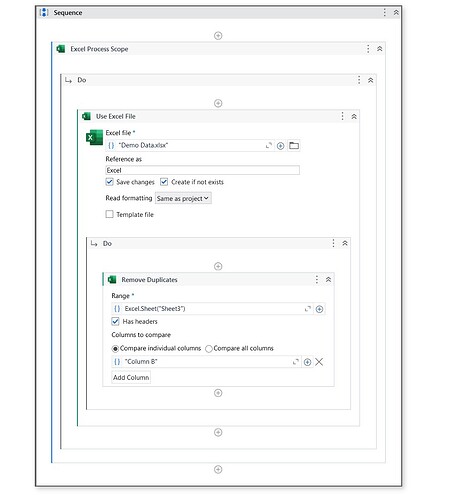This screenshot has height=500, width=452.
Task: Browse for Excel file with folder icon
Action: click(x=294, y=146)
